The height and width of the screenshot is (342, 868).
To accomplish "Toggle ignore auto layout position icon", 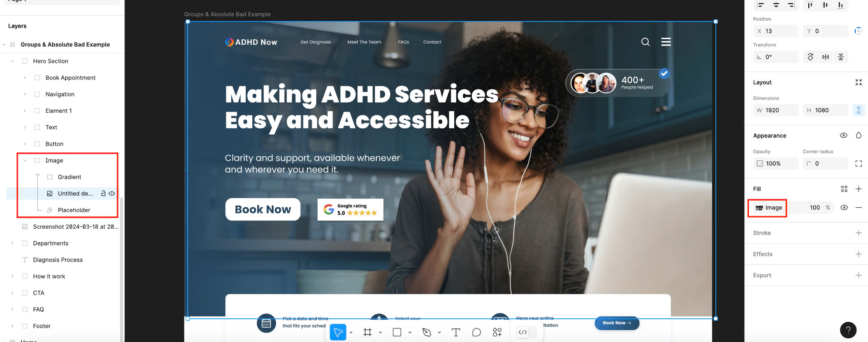I will [859, 31].
